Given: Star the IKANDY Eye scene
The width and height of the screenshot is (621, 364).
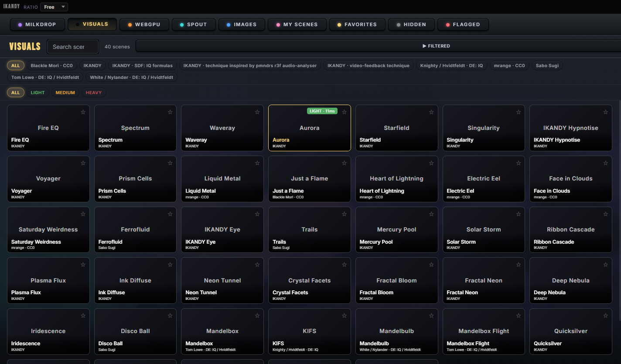Looking at the screenshot, I should point(257,214).
